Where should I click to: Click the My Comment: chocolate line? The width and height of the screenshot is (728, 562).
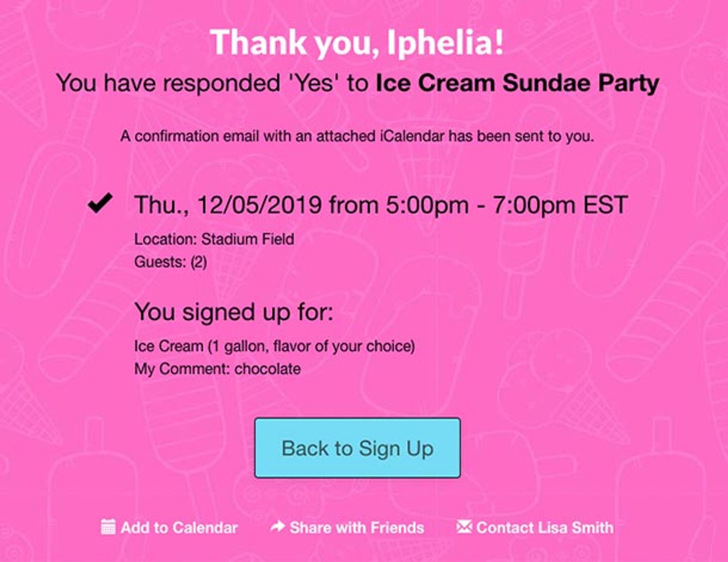click(x=218, y=369)
